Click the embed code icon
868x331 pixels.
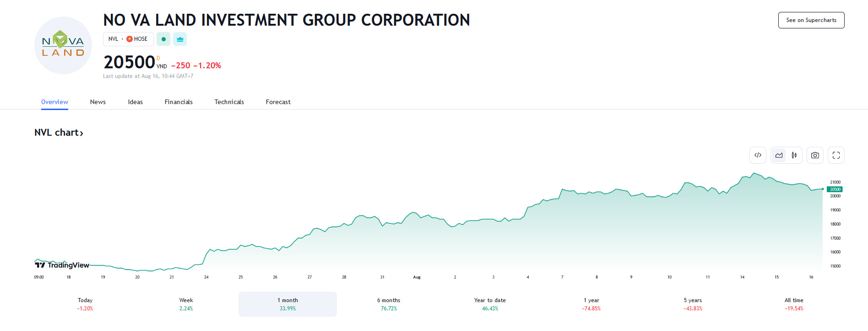pos(758,155)
